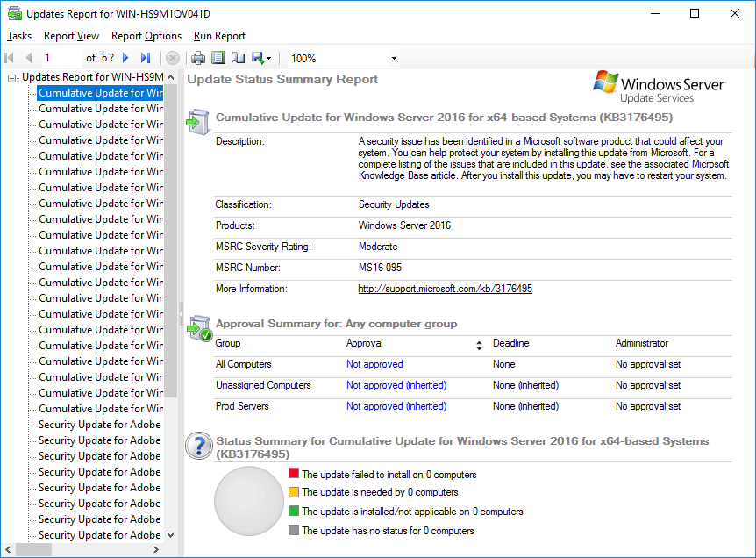Click the Moderate severity rating value
The width and height of the screenshot is (756, 558).
point(378,247)
